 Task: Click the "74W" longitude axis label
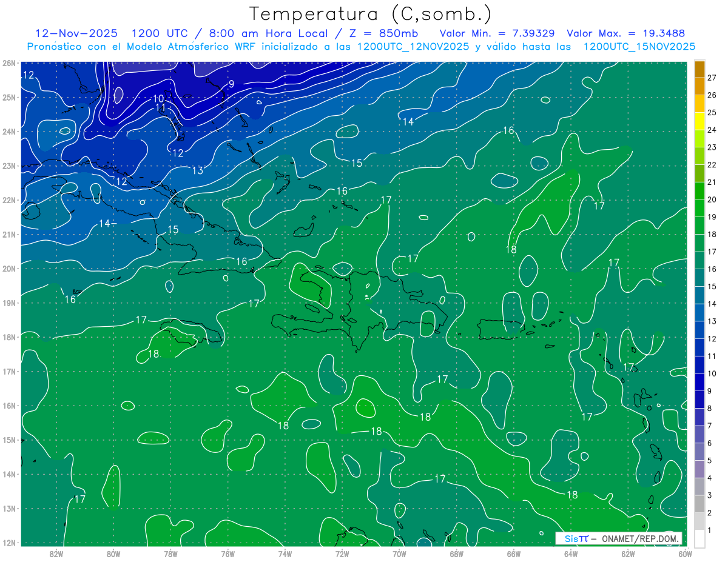tap(285, 554)
